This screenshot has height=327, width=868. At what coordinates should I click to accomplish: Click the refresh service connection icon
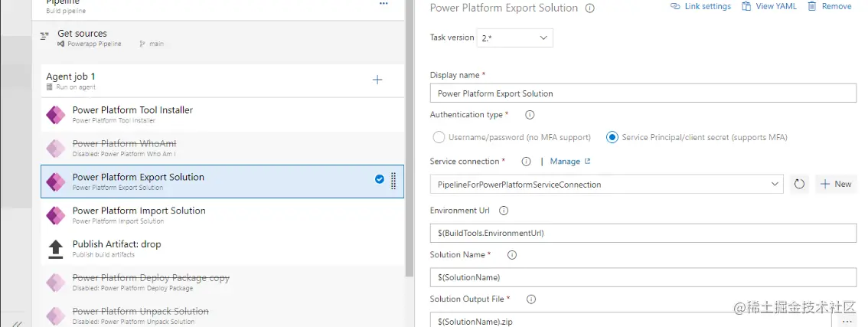(798, 184)
